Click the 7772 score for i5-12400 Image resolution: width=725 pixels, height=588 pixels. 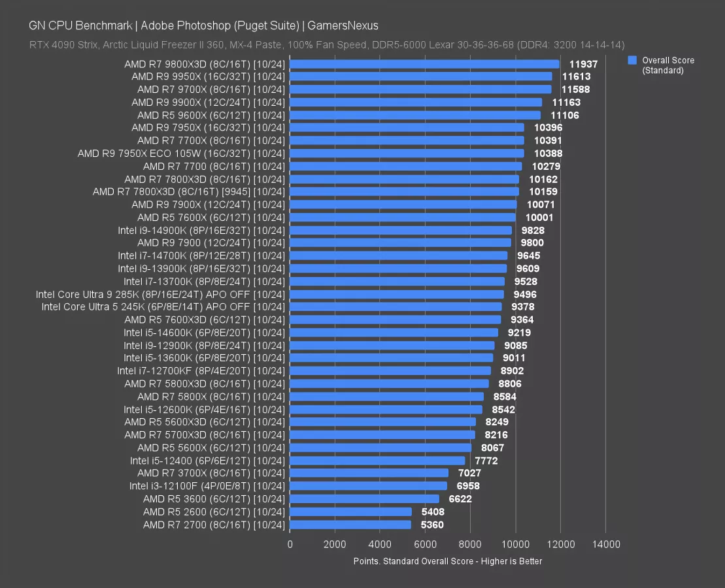click(x=486, y=461)
